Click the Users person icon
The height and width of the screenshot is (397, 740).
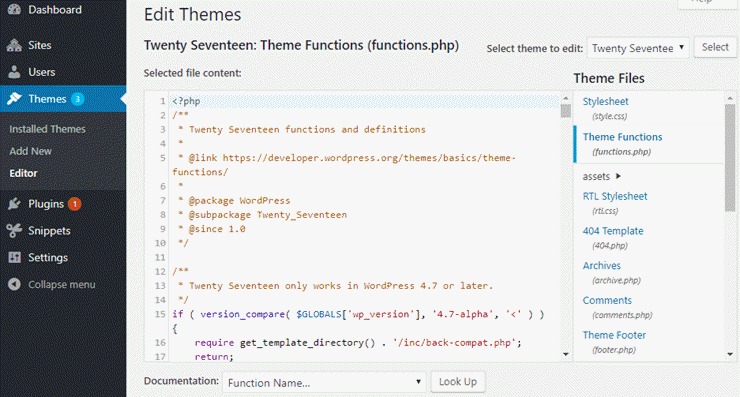[14, 72]
